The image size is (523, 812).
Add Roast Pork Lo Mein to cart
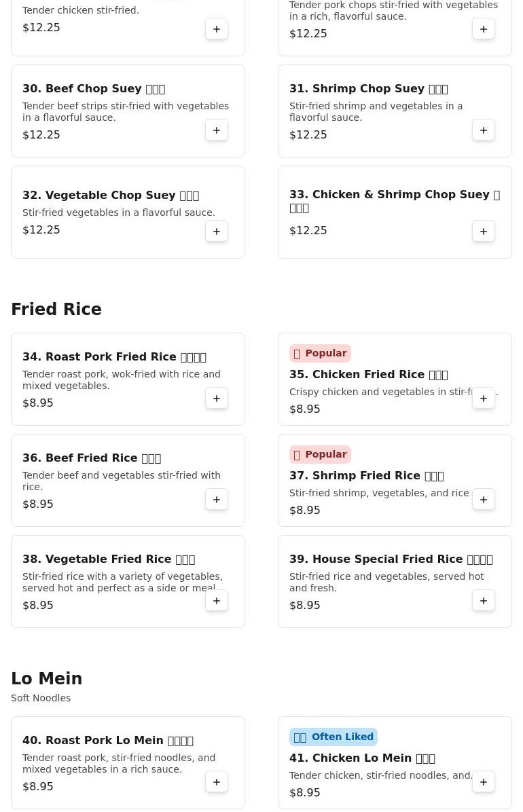click(217, 782)
